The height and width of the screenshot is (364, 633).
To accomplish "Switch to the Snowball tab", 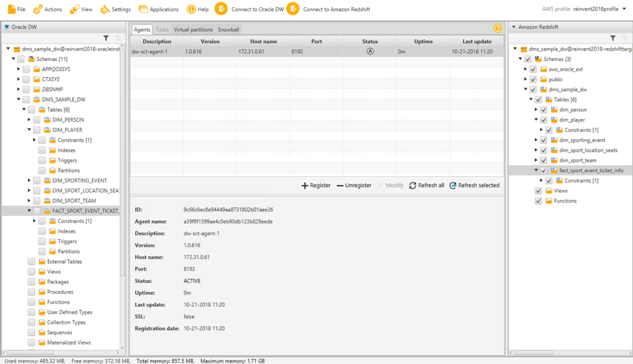I will coord(229,29).
